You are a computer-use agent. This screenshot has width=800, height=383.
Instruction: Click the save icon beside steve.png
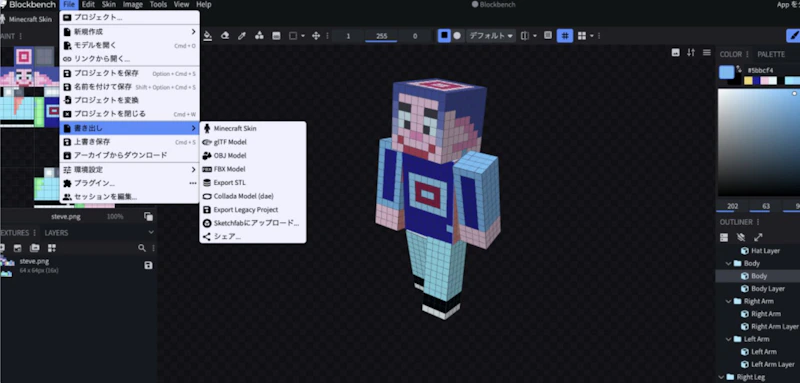click(x=148, y=265)
